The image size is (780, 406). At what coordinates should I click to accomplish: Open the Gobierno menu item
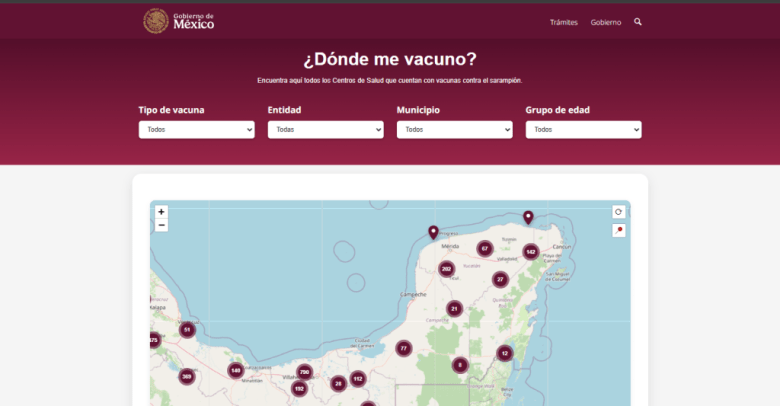[605, 22]
